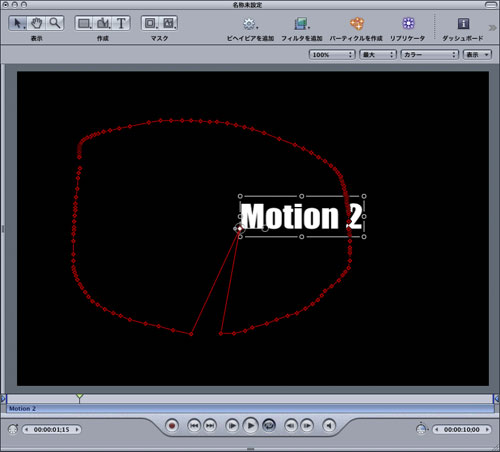Click the top-left text bounding handle
This screenshot has height=452, width=500.
point(240,196)
